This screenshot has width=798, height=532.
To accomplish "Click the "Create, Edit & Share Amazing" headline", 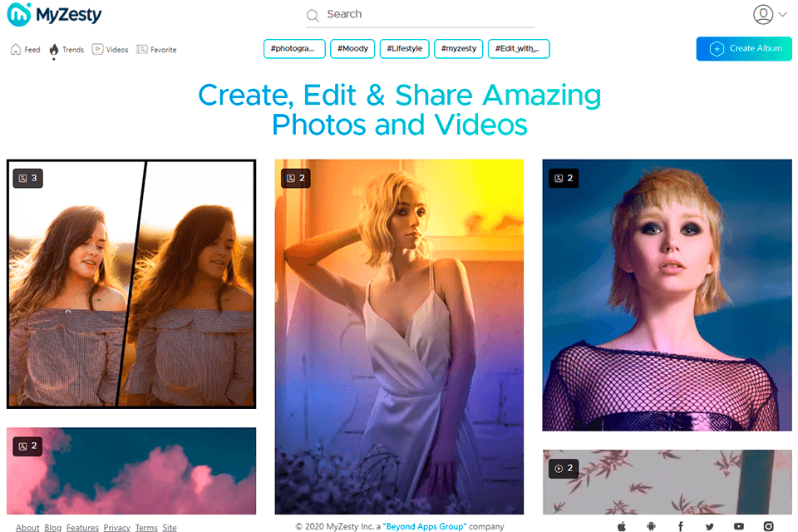I will point(400,96).
